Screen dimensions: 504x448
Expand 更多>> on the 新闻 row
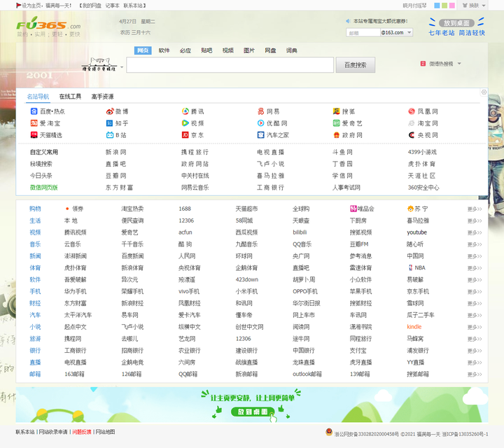click(475, 256)
